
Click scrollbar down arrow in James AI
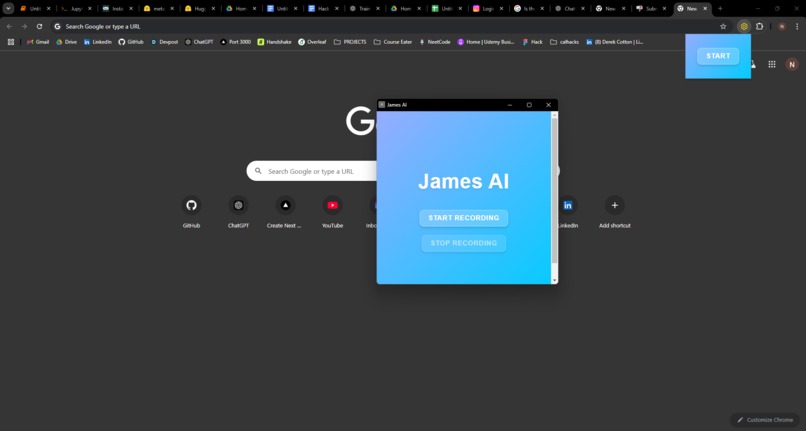(554, 280)
